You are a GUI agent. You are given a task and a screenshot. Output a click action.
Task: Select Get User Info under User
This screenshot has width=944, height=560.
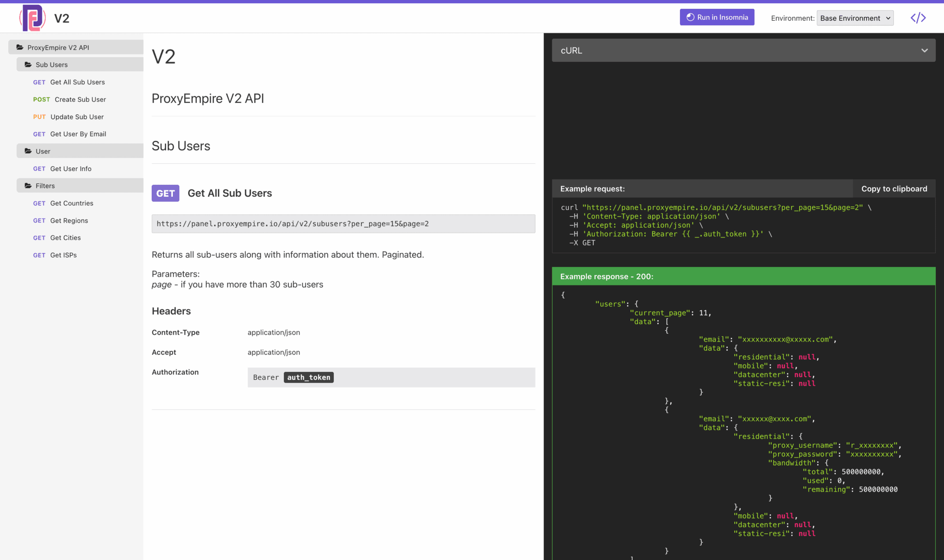[71, 169]
